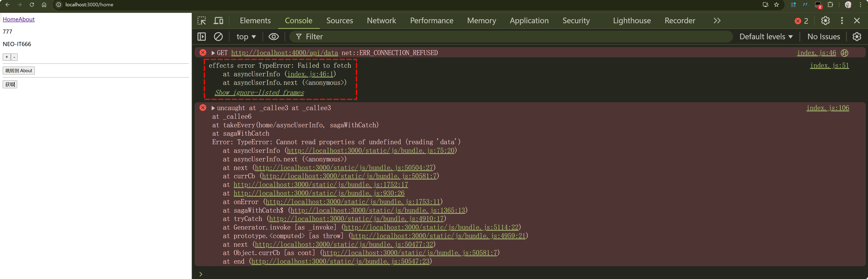868x279 pixels.
Task: Reload the page with browser refresh icon
Action: [32, 5]
